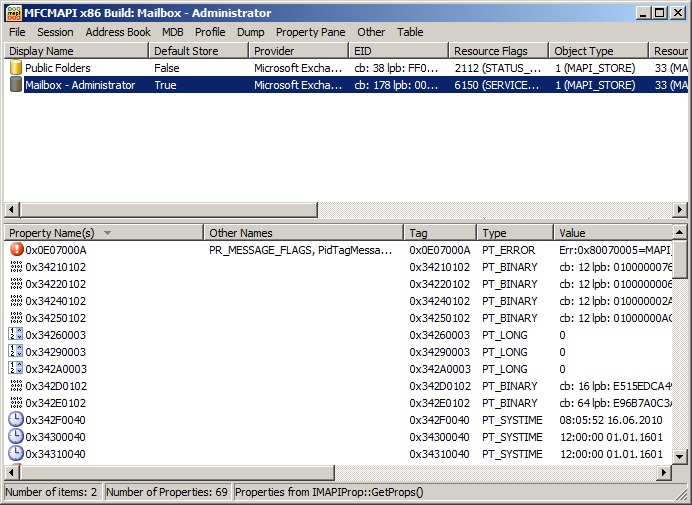This screenshot has height=505, width=692.
Task: Click the clock icon for 0x342F0040
Action: [16, 419]
